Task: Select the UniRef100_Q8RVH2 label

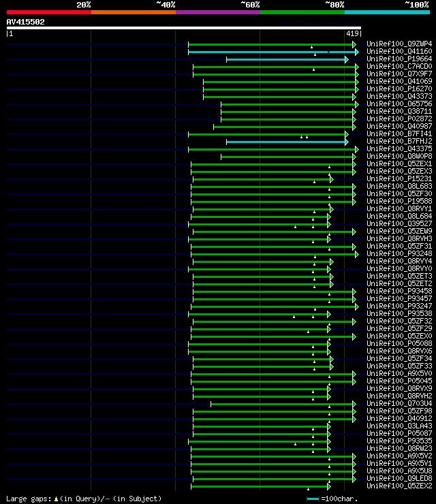Action: [x=399, y=396]
